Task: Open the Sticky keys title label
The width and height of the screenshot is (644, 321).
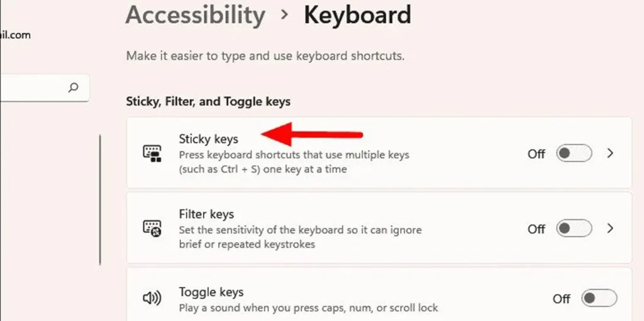Action: click(x=209, y=139)
